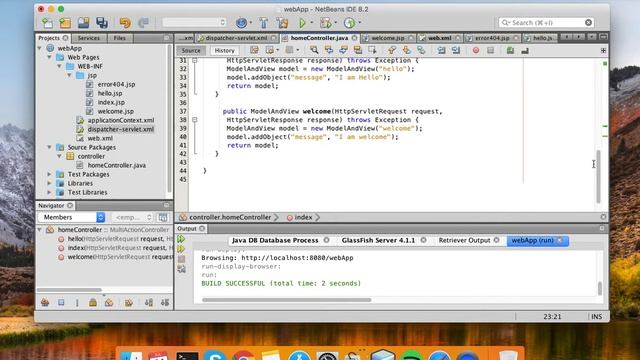Click the Redo arrow icon
Viewport: 640px width, 360px height.
pyautogui.click(x=143, y=22)
